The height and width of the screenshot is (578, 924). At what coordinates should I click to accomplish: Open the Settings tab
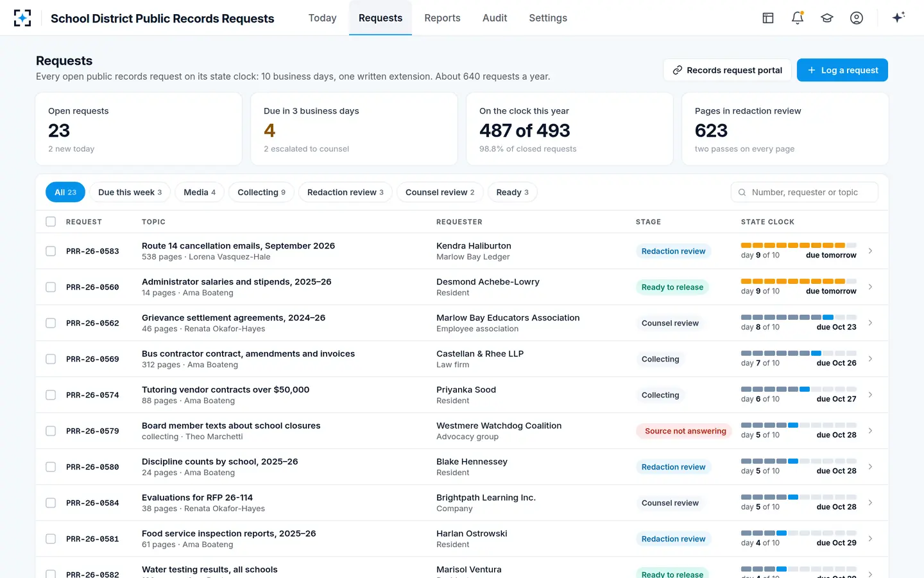[x=548, y=18]
